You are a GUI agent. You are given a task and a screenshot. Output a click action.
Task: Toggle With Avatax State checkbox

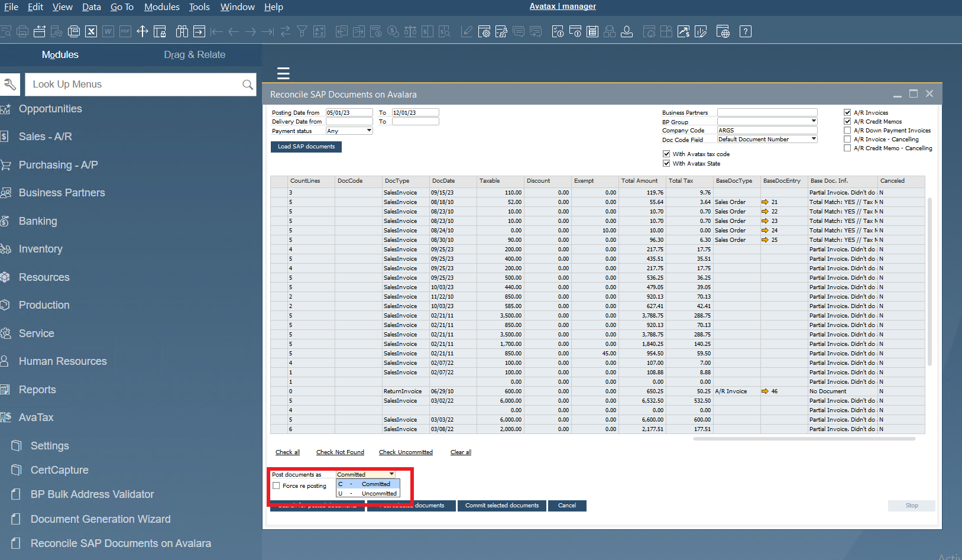[x=666, y=163]
